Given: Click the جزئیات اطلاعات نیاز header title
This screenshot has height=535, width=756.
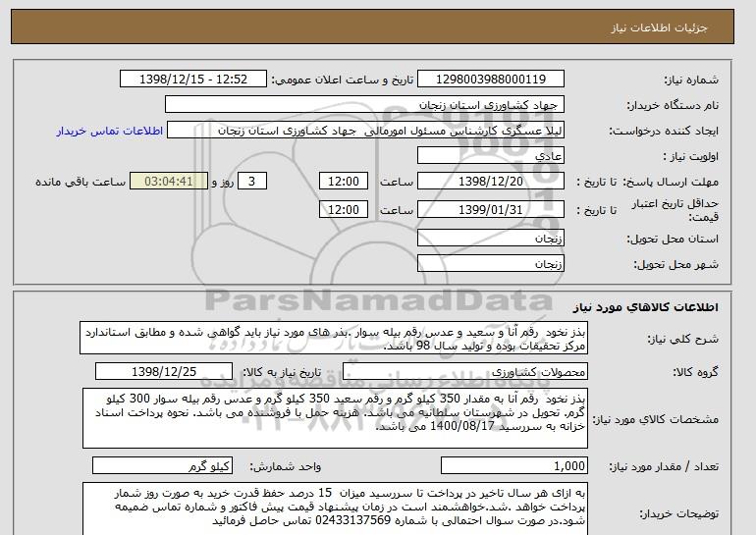Looking at the screenshot, I should (x=660, y=27).
